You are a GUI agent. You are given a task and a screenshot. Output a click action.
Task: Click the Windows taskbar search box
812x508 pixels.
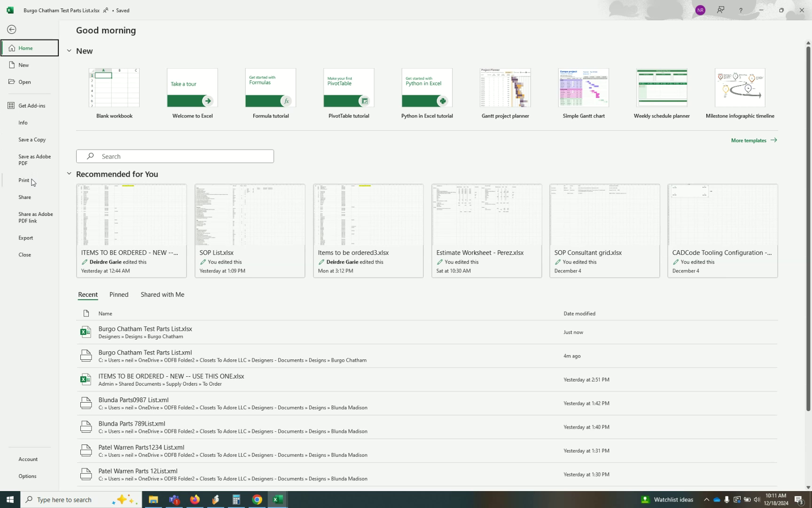tap(81, 500)
